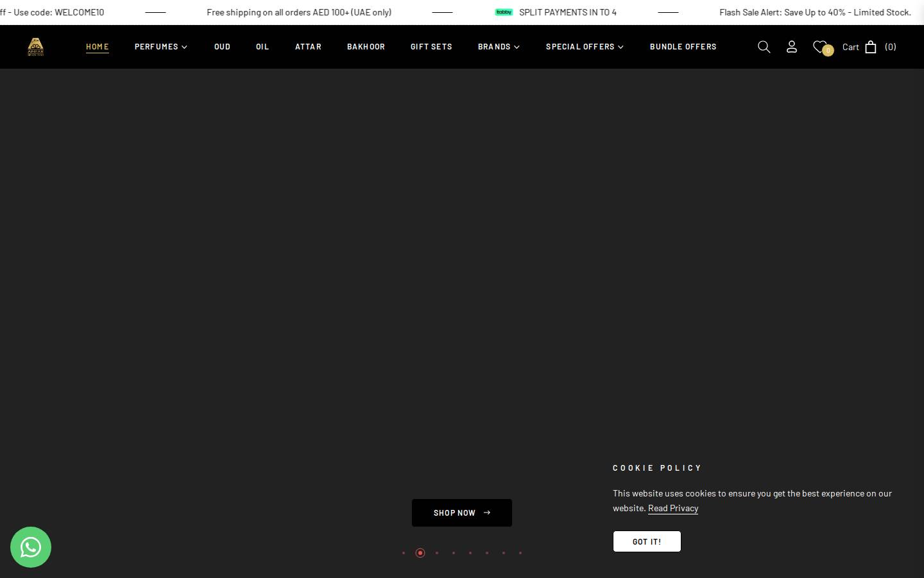Go to the Home menu item
The height and width of the screenshot is (578, 924).
click(98, 46)
